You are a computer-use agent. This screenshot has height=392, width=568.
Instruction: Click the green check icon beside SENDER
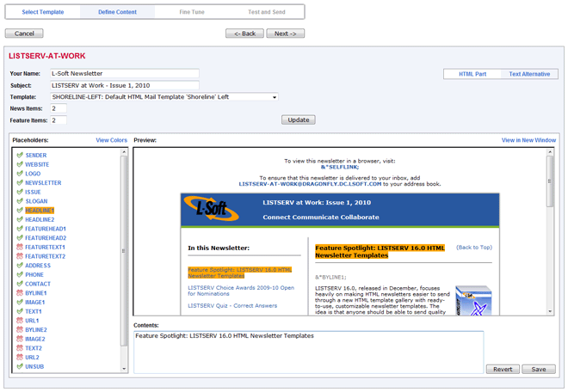pyautogui.click(x=20, y=155)
